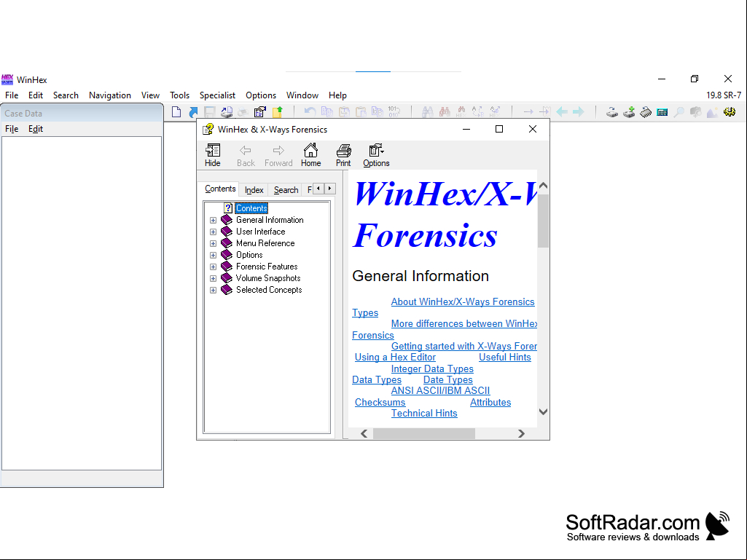Viewport: 747px width, 560px height.
Task: Select Contents item in help tree
Action: (x=251, y=208)
